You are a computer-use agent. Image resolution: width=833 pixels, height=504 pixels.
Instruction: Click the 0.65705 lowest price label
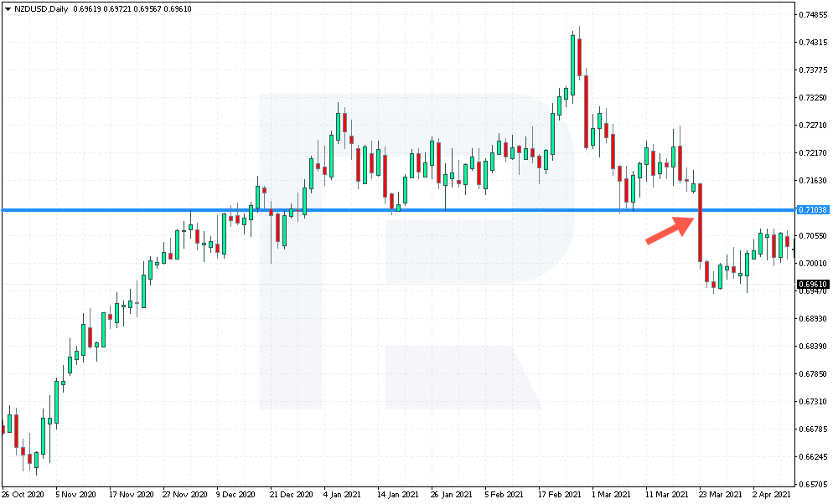[x=813, y=484]
